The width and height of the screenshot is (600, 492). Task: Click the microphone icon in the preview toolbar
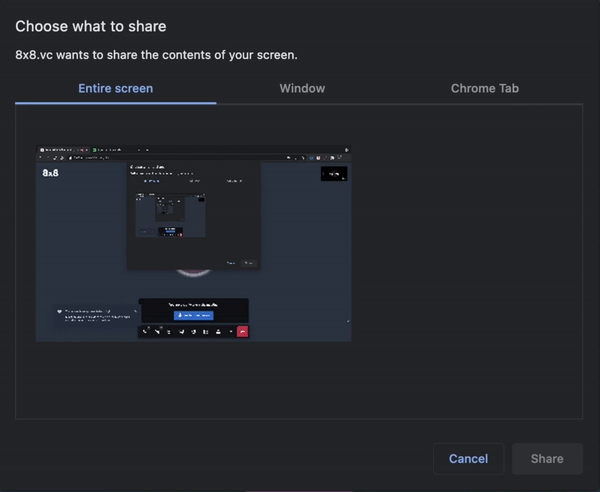145,331
